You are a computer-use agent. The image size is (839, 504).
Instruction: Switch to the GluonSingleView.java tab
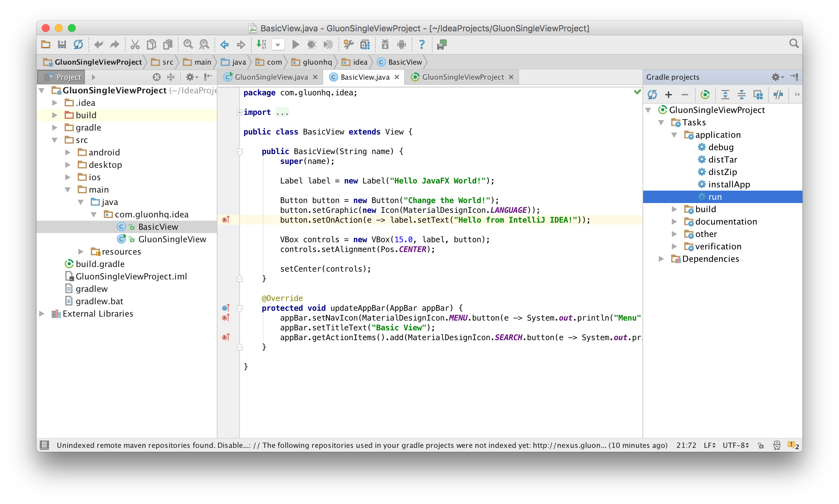point(271,77)
